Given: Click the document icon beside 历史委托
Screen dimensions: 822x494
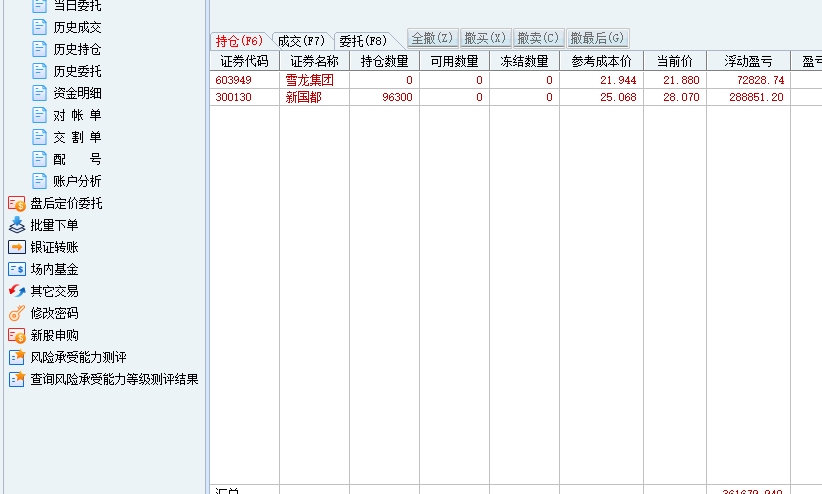Looking at the screenshot, I should pyautogui.click(x=39, y=71).
